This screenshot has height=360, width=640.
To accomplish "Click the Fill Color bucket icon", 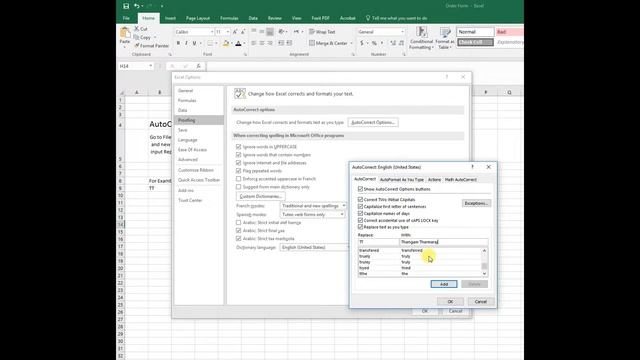I will [226, 43].
